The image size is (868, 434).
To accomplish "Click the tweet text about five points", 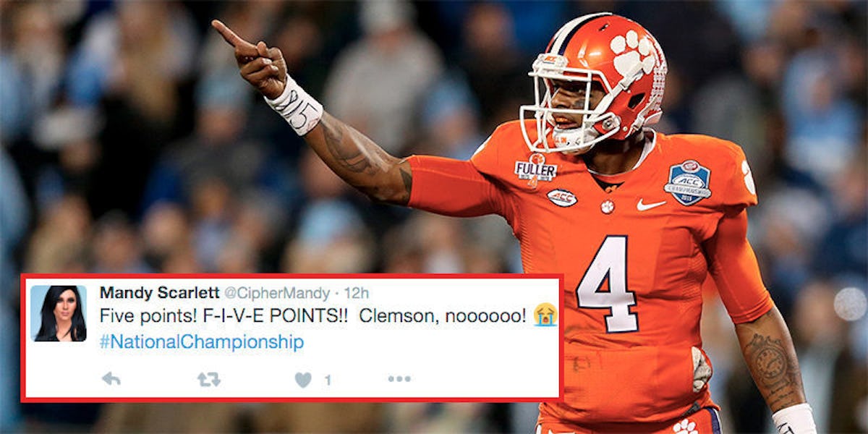I will point(312,316).
